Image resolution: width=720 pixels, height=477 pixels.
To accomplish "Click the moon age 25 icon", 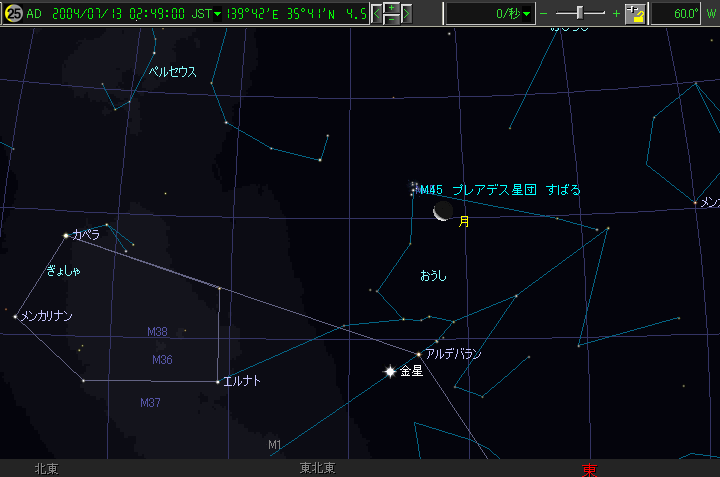I will click(13, 13).
